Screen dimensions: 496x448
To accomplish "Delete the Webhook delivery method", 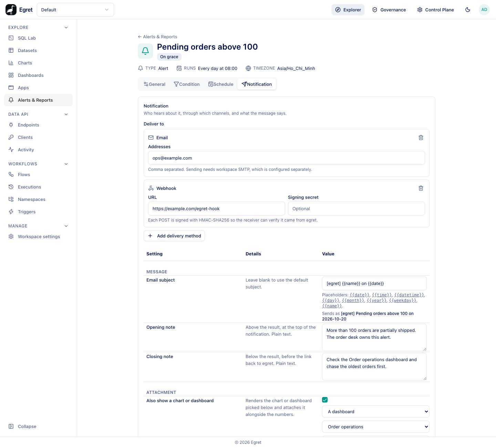I will [421, 188].
